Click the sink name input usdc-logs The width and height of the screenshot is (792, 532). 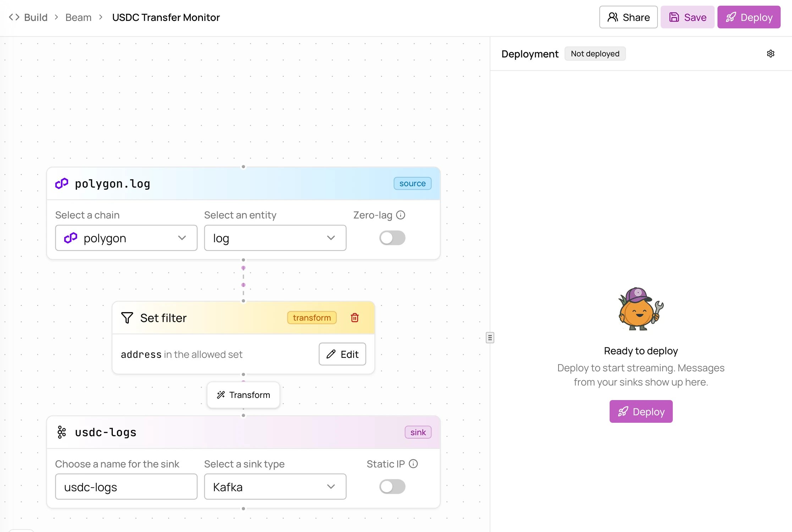[x=126, y=487]
